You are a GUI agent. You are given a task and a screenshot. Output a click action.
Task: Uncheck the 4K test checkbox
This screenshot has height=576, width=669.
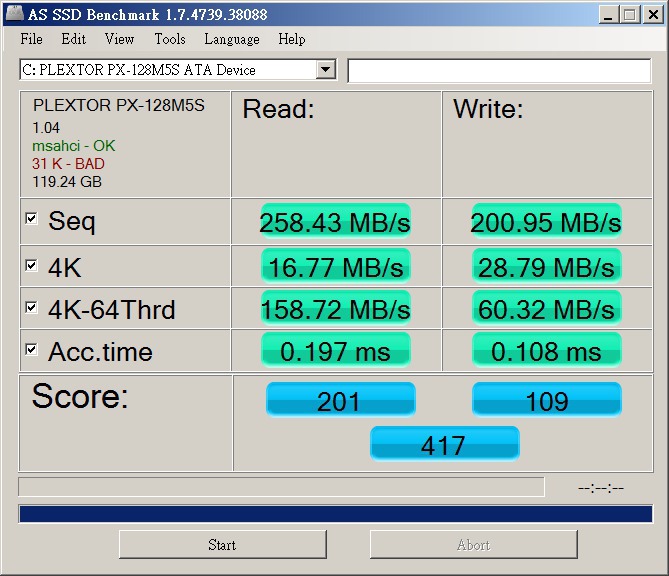point(31,265)
